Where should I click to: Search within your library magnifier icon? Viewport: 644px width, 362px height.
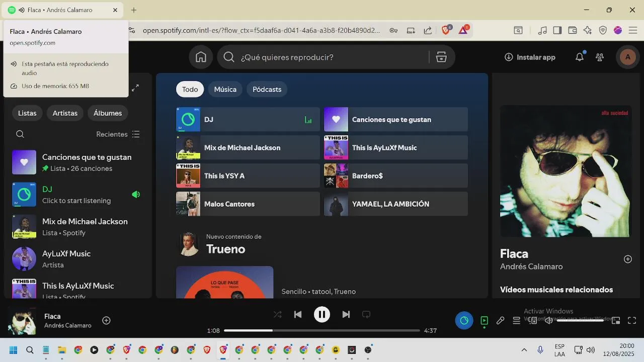point(20,134)
